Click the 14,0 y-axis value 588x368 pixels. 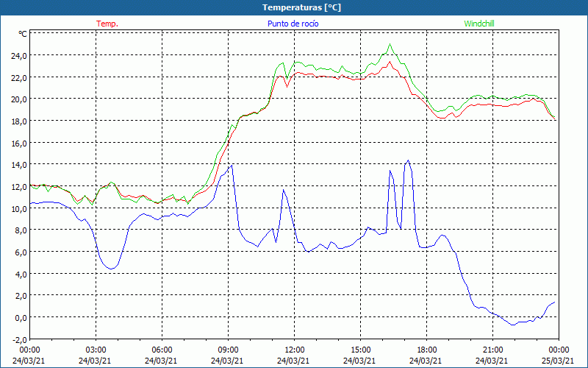click(x=19, y=165)
